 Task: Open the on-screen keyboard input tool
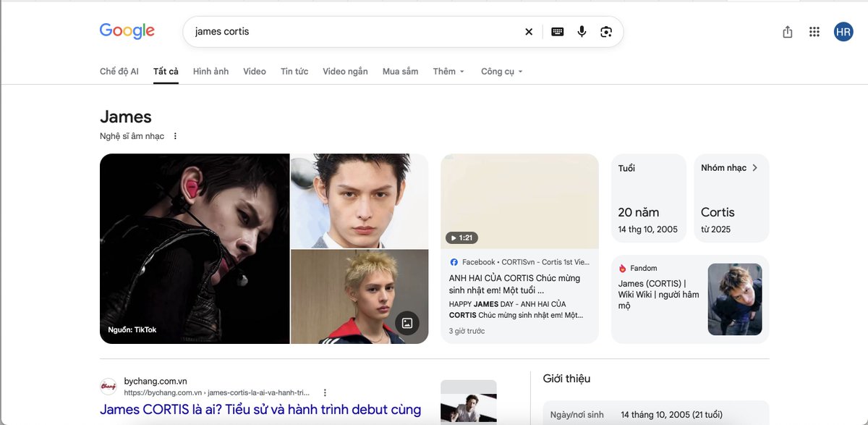[x=557, y=32]
